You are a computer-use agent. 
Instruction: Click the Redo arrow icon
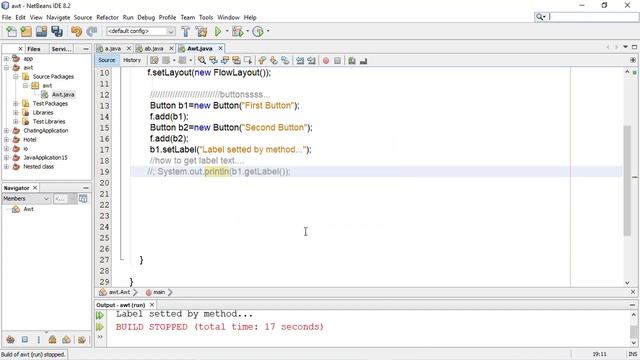pyautogui.click(x=92, y=31)
